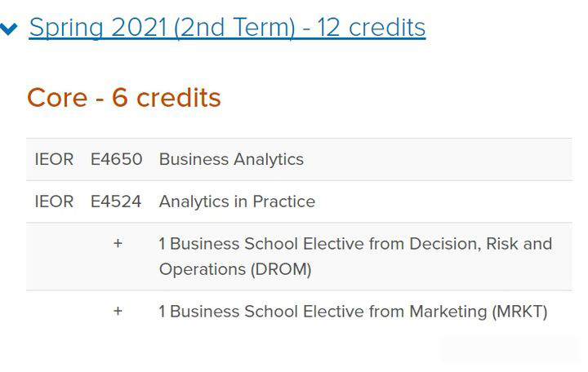Click the Business Analytics course title

coord(231,159)
